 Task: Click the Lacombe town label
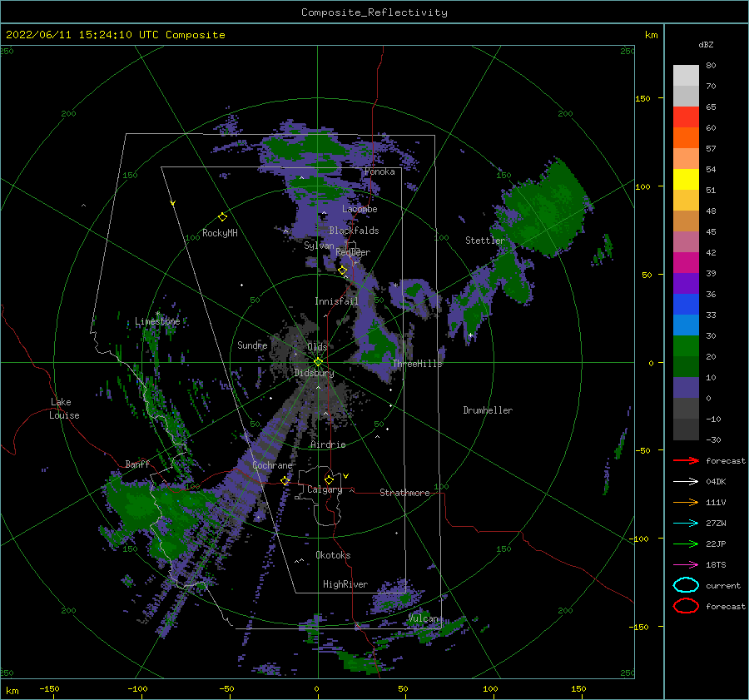coord(360,209)
